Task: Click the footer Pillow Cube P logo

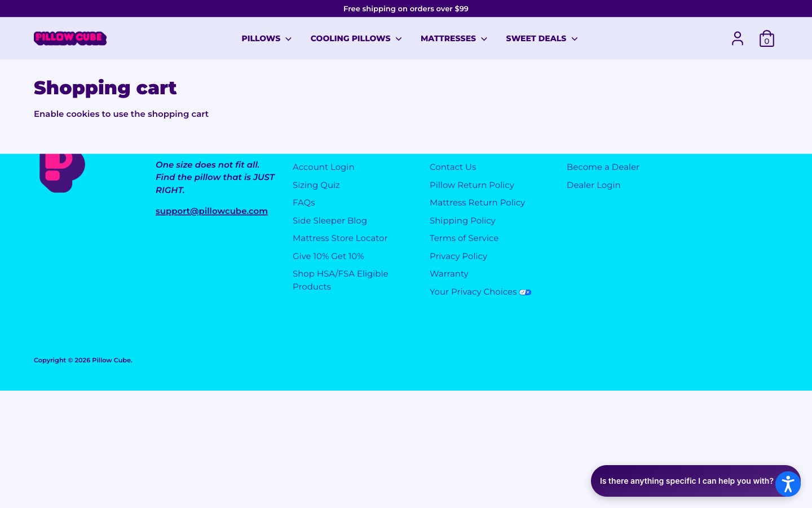Action: tap(62, 173)
